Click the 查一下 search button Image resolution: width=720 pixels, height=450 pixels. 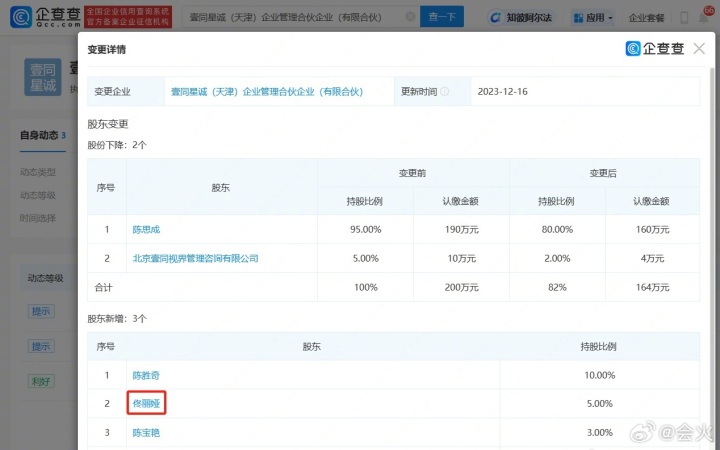pos(442,17)
